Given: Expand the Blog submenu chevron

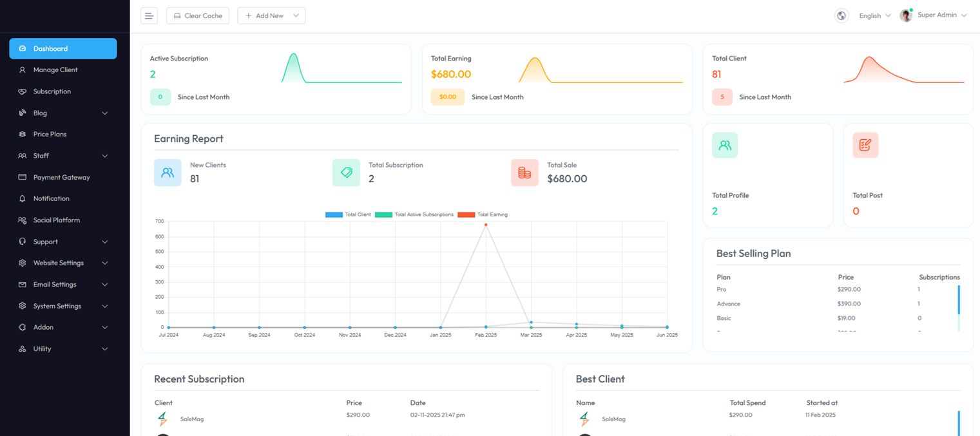Looking at the screenshot, I should pos(105,113).
